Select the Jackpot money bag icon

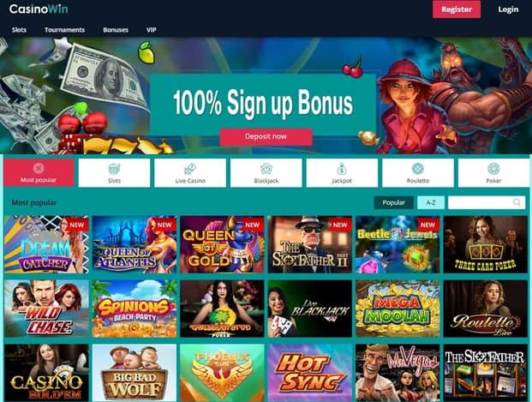pyautogui.click(x=342, y=168)
